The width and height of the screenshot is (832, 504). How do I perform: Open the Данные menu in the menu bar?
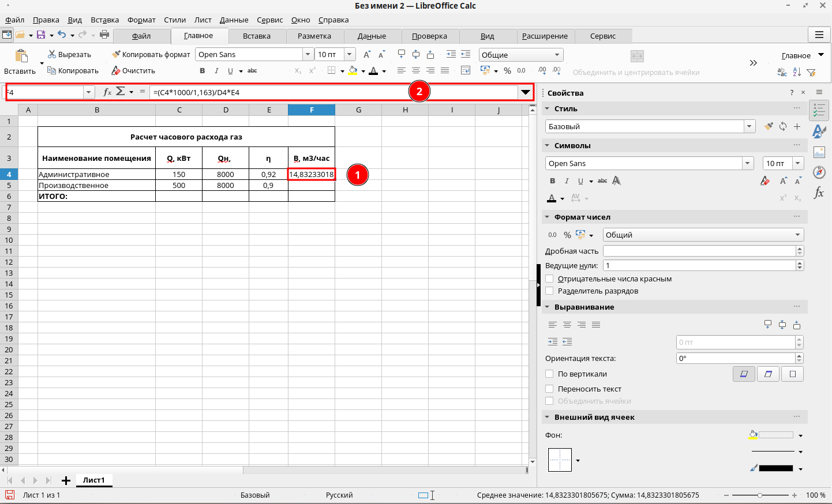(x=234, y=20)
